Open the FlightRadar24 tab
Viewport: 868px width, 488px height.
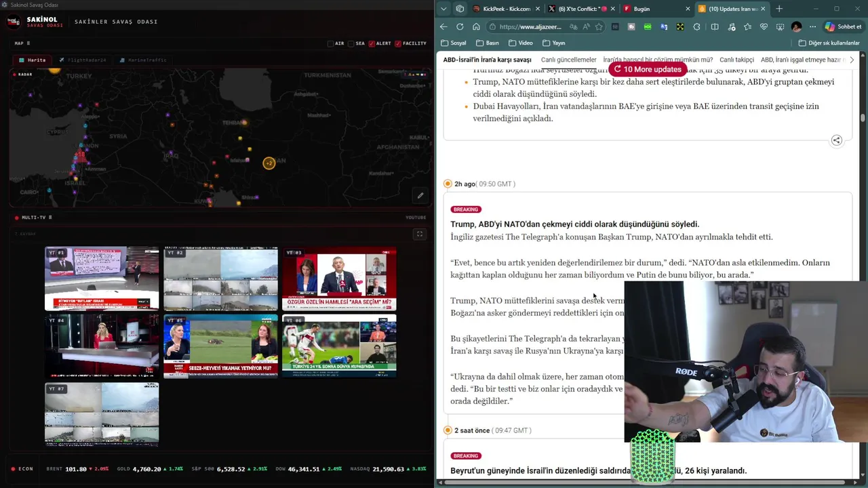[x=83, y=60]
